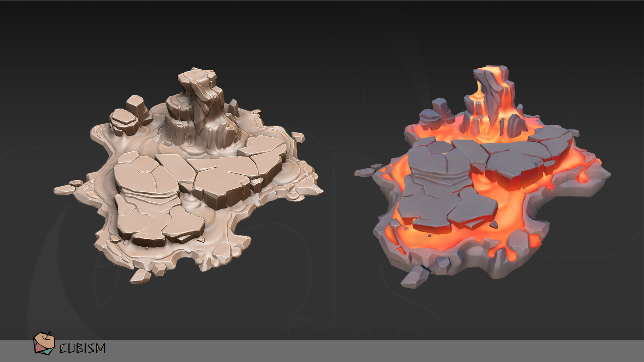The width and height of the screenshot is (644, 362).
Task: Click the orange top facet of the Cubism logo
Action: tap(44, 340)
